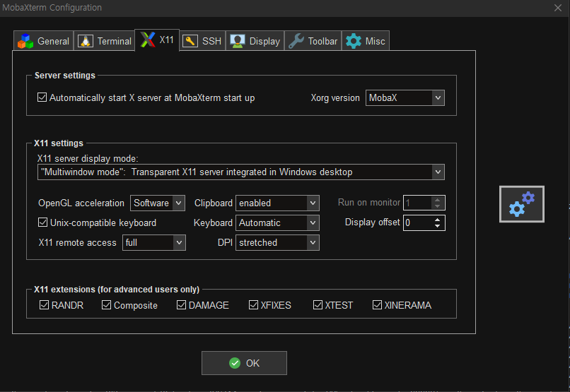This screenshot has height=392, width=570.
Task: Decrease the Display offset value
Action: [437, 226]
